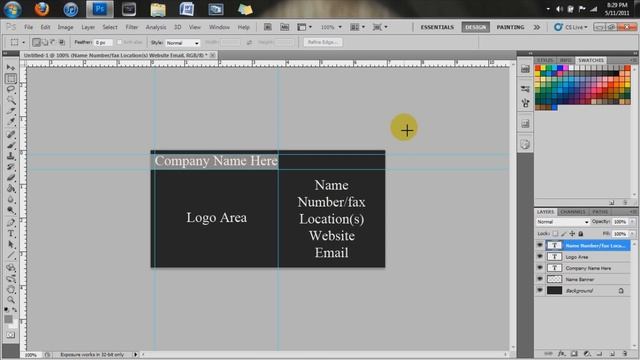Hide the Company Name Here layer
Image resolution: width=640 pixels, height=360 pixels.
540,268
